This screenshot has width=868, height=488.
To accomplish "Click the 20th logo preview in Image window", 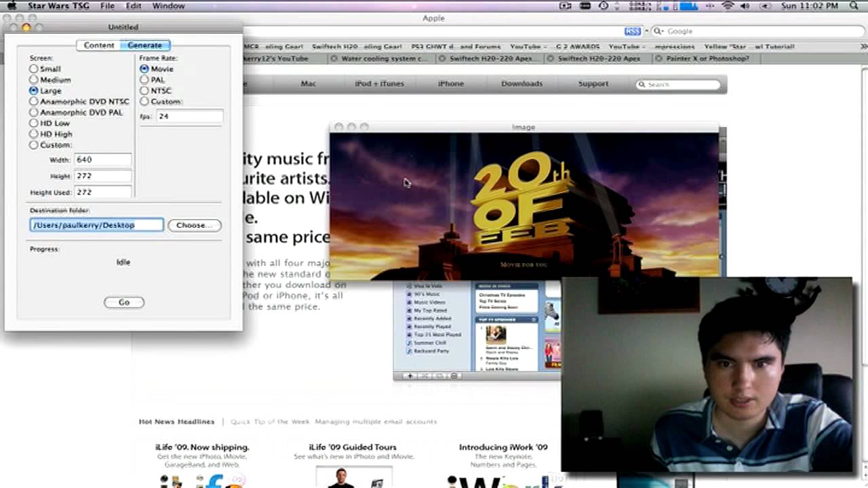I will coord(524,205).
